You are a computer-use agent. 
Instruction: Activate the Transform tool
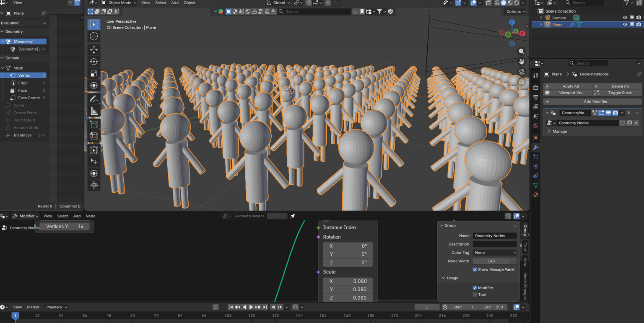click(94, 85)
